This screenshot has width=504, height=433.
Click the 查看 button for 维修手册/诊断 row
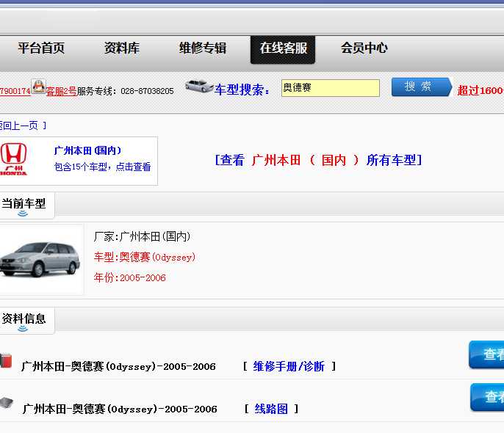click(x=486, y=354)
